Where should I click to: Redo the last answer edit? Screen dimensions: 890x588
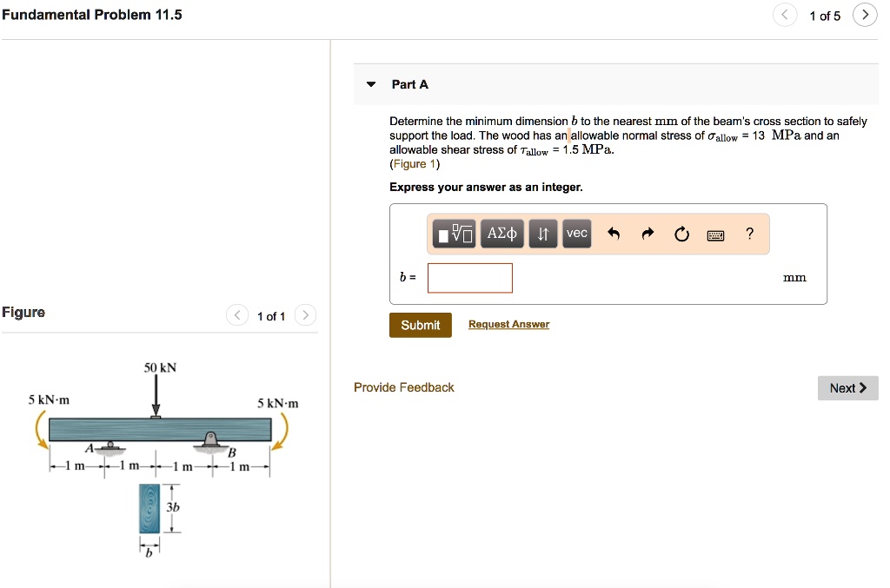pos(648,233)
